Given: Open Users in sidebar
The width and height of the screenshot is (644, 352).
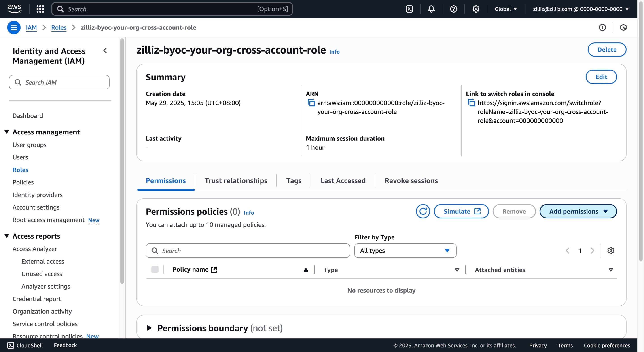Looking at the screenshot, I should 20,157.
